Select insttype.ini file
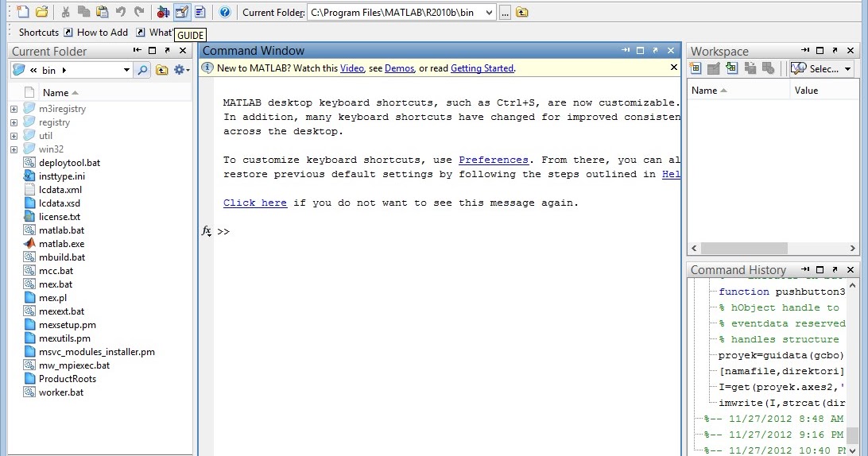 click(61, 176)
